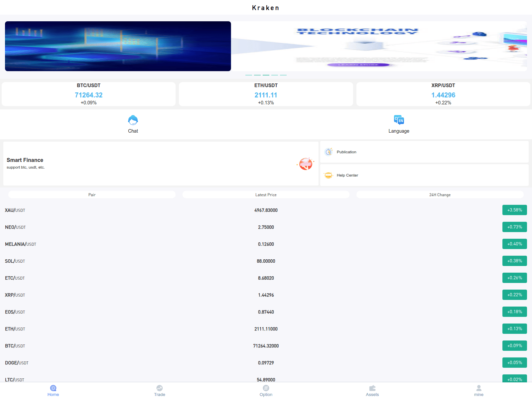This screenshot has height=399, width=532.
Task: Open the Chat support icon
Action: pos(133,120)
